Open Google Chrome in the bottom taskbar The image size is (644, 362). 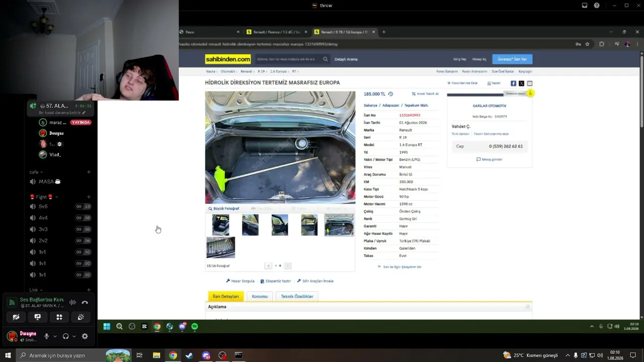tap(173, 355)
